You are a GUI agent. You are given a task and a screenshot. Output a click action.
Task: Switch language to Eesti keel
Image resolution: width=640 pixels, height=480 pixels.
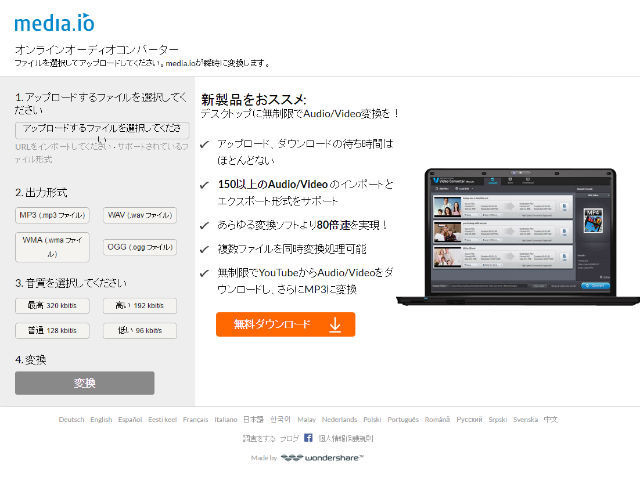pos(162,420)
